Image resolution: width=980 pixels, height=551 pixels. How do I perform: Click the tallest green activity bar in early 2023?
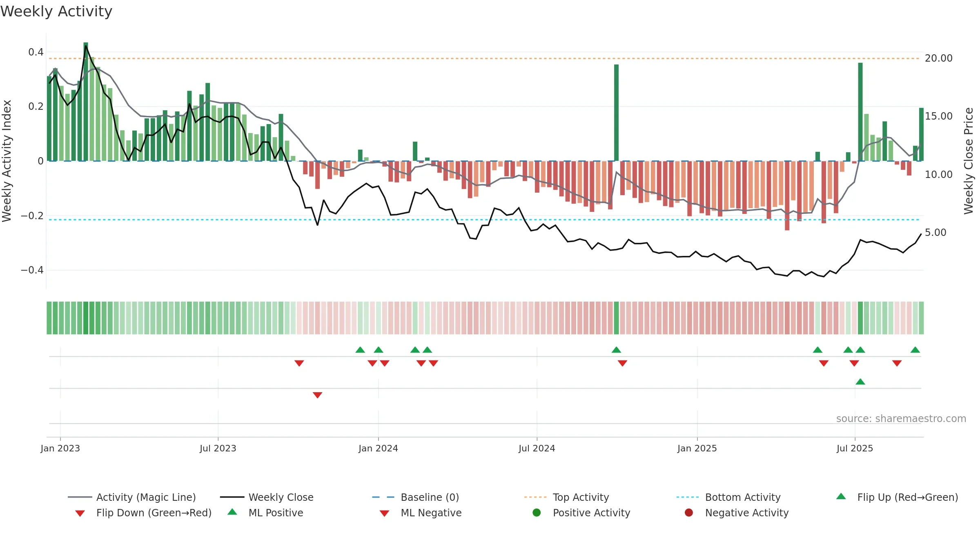86,102
